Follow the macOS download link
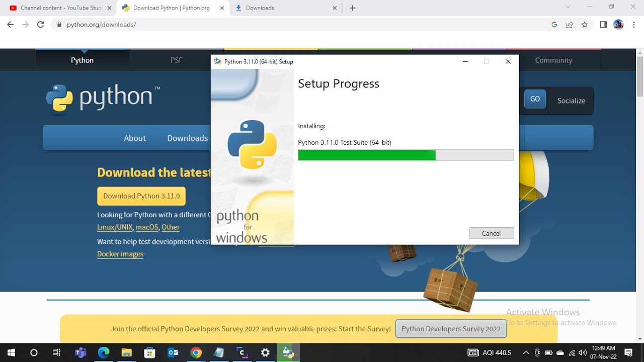The image size is (644, 362). pyautogui.click(x=147, y=227)
